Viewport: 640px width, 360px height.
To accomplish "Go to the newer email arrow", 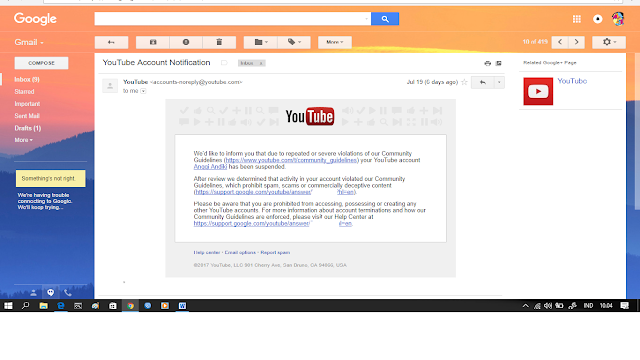I will click(560, 42).
